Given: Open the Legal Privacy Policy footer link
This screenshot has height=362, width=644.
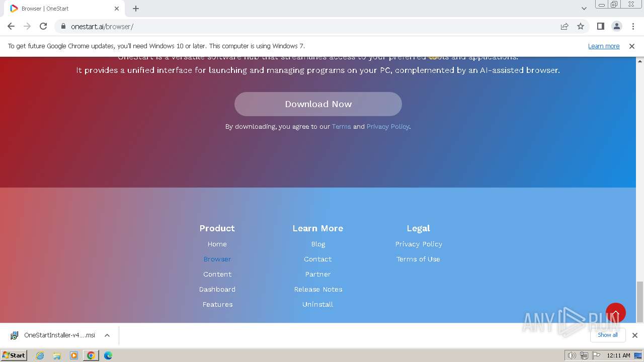Looking at the screenshot, I should 419,244.
